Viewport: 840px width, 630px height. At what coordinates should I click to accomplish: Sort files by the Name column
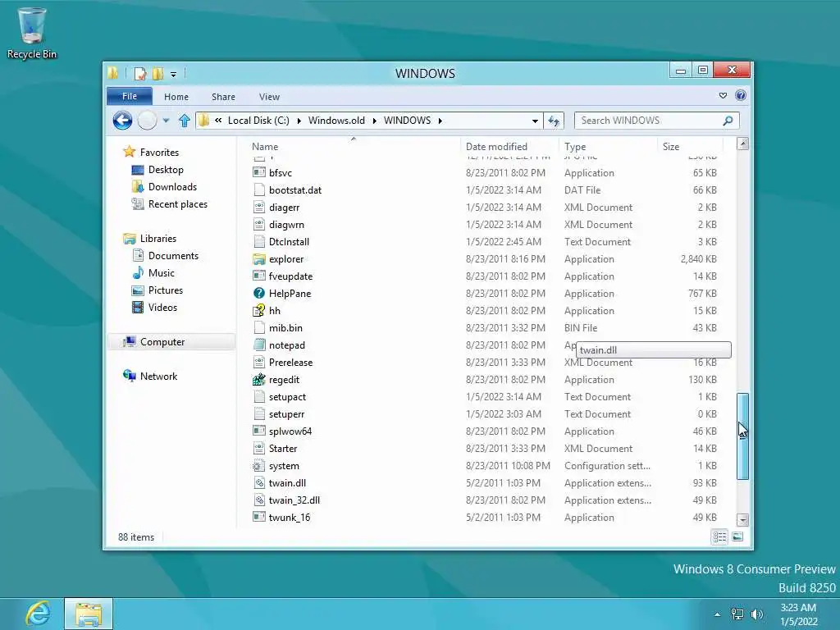pyautogui.click(x=265, y=146)
